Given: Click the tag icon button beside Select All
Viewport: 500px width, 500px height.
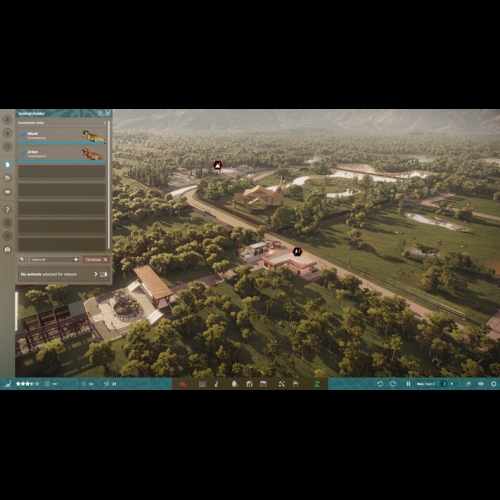Looking at the screenshot, I should pyautogui.click(x=22, y=259).
